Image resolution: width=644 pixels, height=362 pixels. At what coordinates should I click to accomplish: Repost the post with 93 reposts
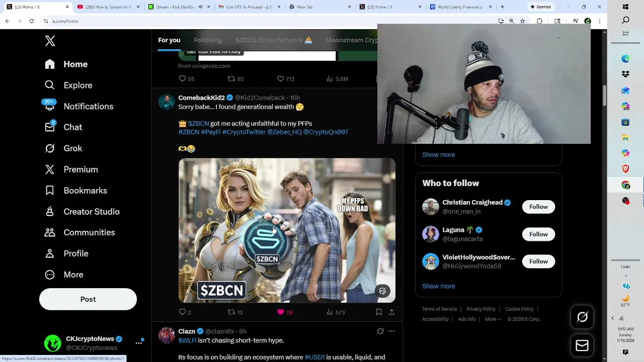point(231,78)
